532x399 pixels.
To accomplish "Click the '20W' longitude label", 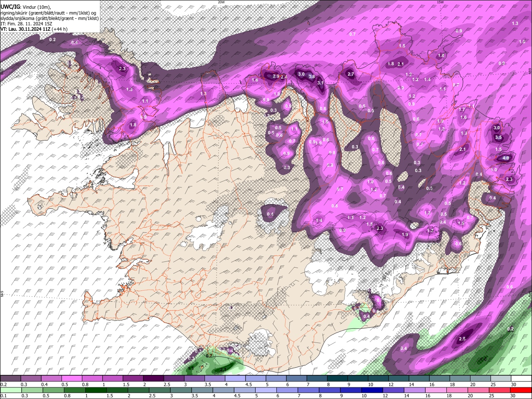I will tap(221, 2).
